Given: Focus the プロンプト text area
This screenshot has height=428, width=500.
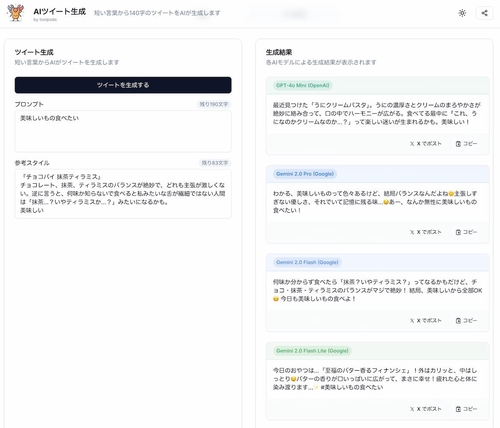Looking at the screenshot, I should (123, 131).
